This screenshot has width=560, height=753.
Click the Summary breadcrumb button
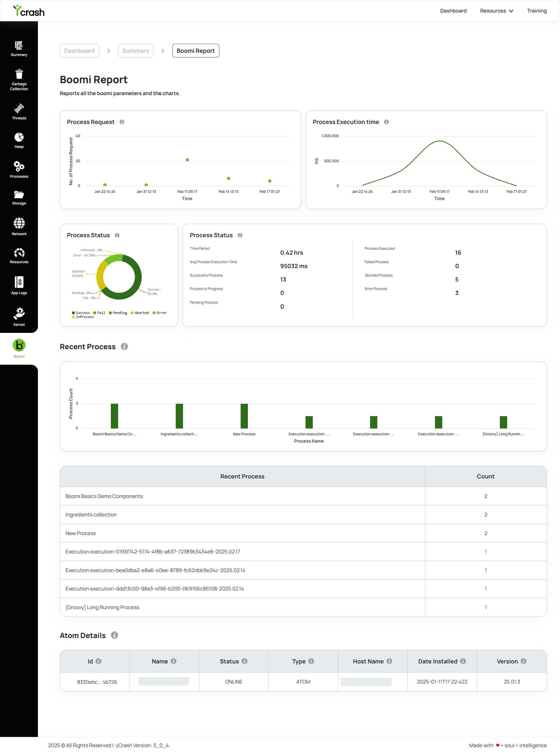(x=136, y=51)
